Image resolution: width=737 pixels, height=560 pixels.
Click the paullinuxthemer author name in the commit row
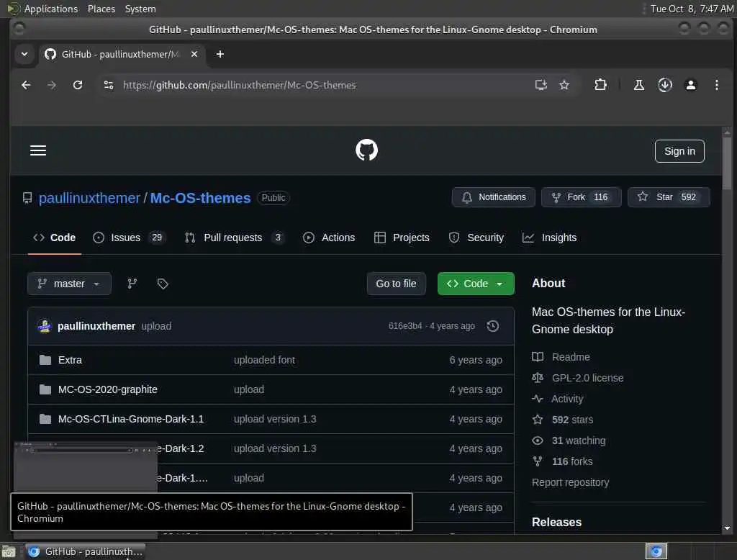(x=96, y=326)
